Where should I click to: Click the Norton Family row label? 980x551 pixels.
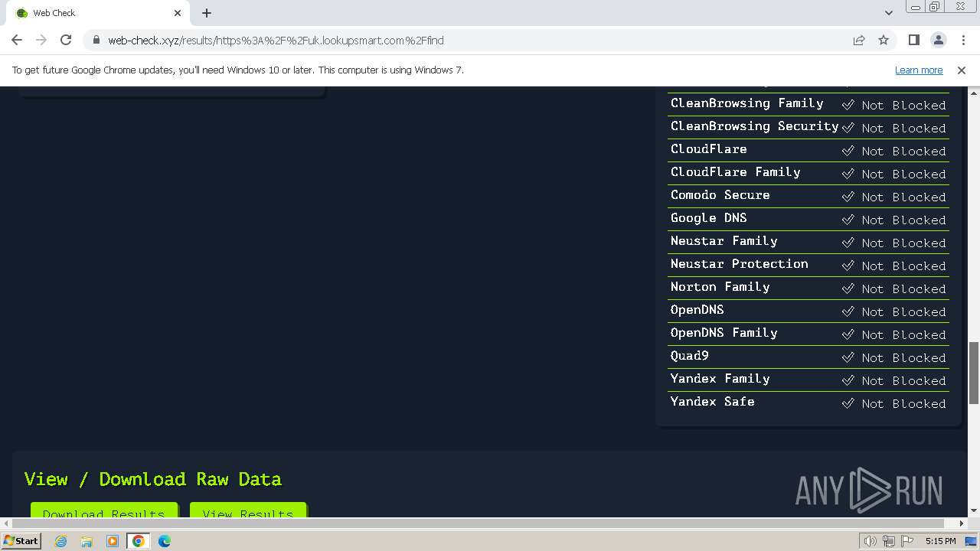tap(720, 287)
